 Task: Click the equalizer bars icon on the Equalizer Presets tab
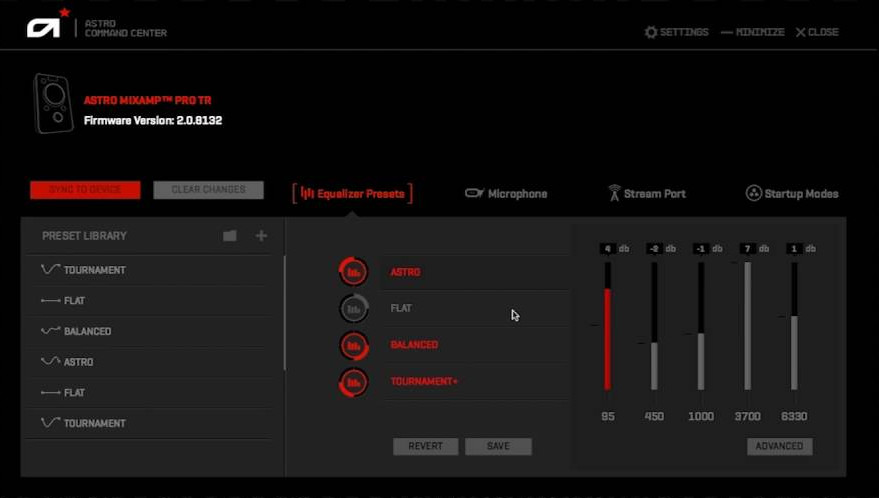click(x=307, y=193)
